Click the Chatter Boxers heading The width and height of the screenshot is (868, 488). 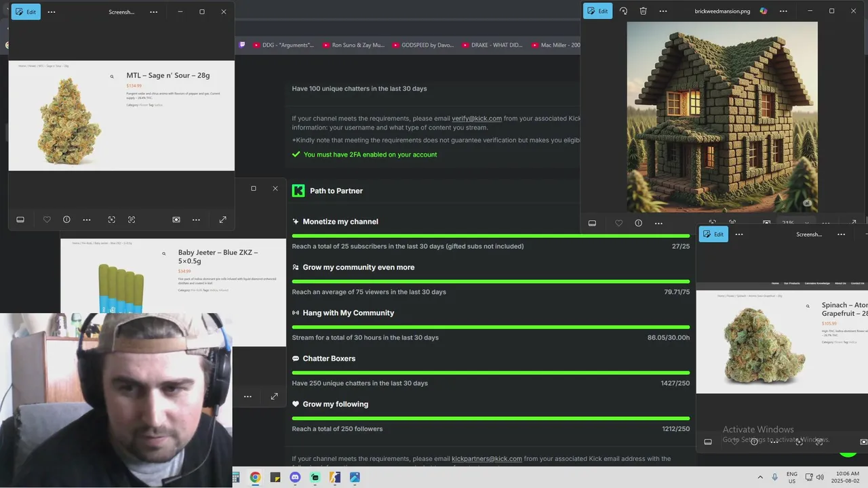pos(329,359)
